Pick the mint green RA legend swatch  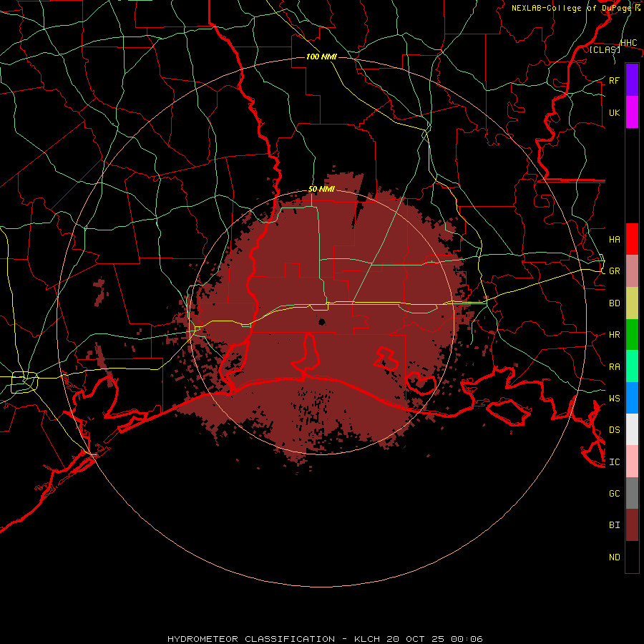632,366
